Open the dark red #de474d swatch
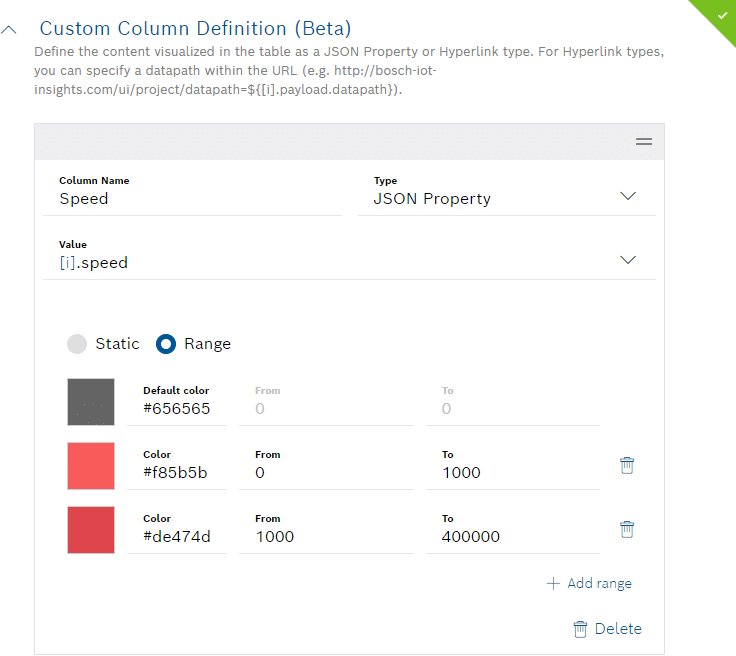736x656 pixels. click(91, 530)
